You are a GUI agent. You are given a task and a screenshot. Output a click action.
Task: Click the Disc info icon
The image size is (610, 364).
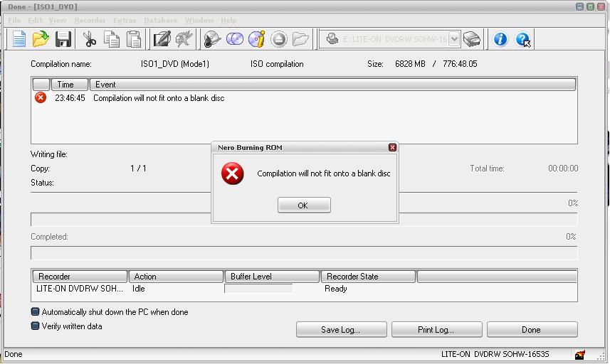tap(257, 39)
